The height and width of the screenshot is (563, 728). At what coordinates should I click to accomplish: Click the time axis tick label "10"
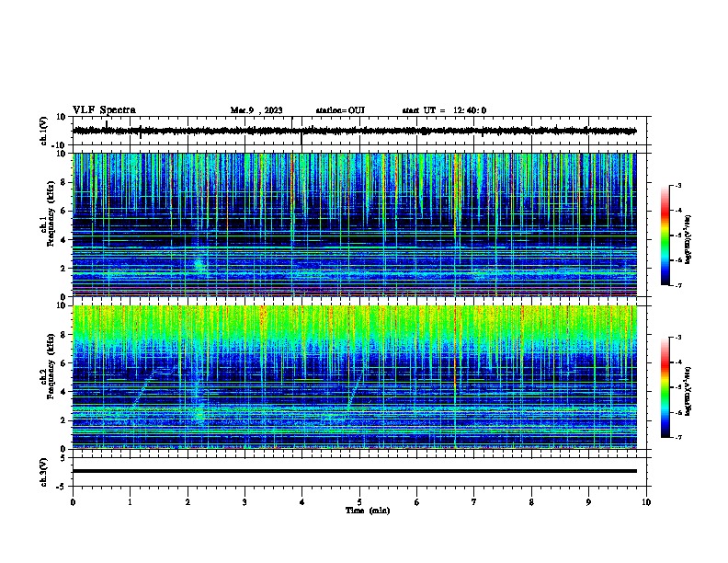646,502
